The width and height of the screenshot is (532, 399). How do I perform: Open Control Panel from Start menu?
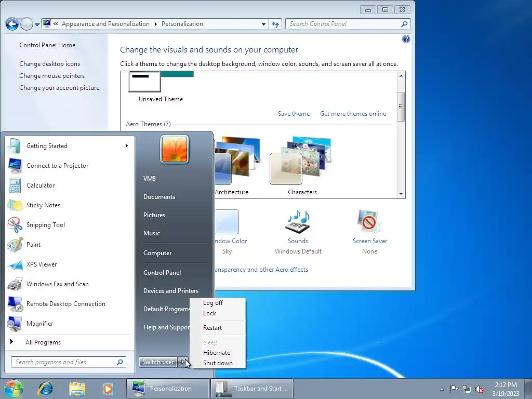point(162,273)
